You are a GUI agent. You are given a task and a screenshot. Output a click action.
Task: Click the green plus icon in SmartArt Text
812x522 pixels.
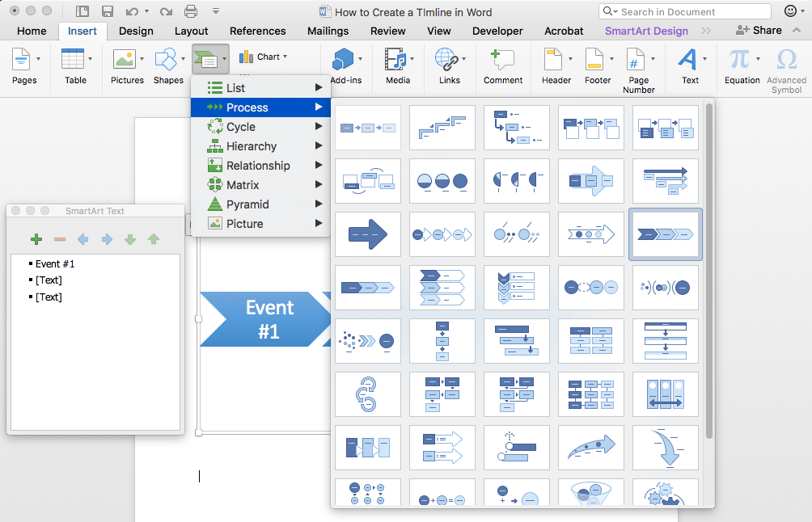click(x=36, y=239)
